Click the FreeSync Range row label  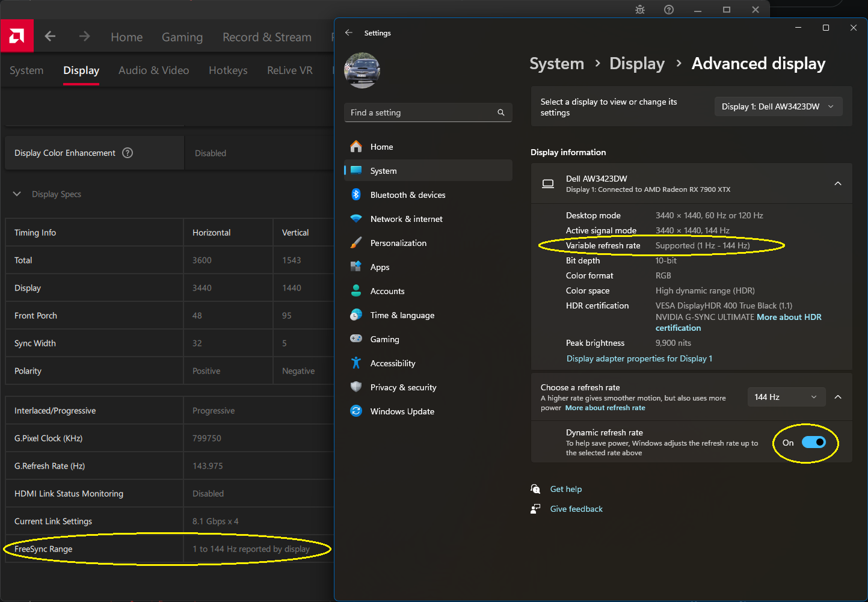point(43,549)
